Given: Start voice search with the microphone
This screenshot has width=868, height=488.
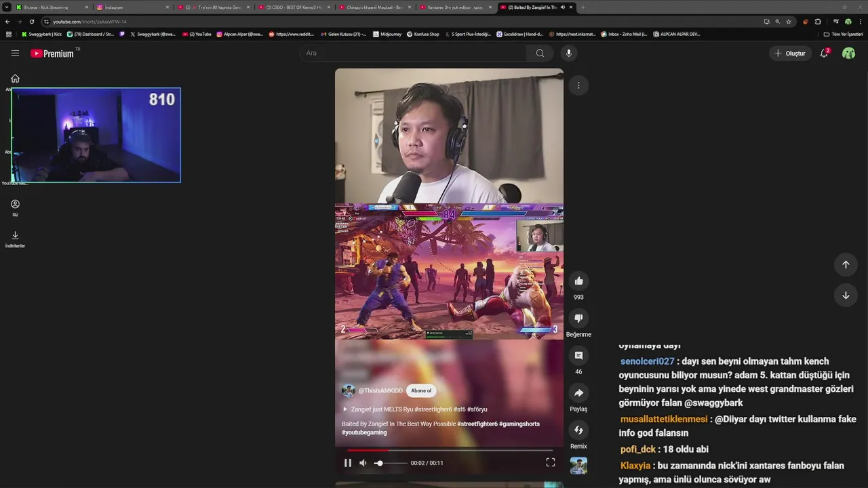Looking at the screenshot, I should [x=568, y=53].
